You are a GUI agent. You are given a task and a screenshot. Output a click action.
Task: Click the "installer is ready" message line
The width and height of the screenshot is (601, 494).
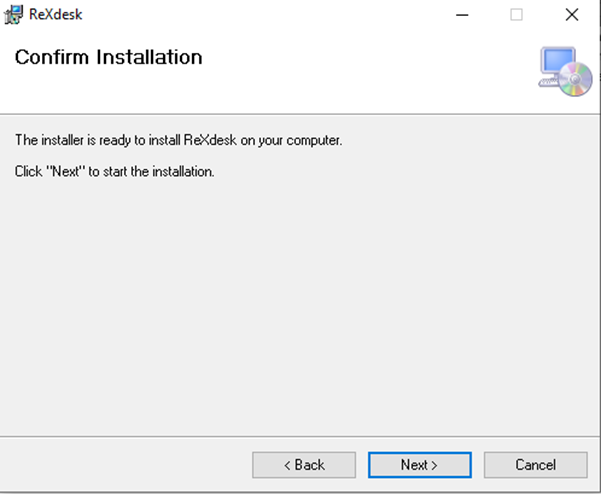178,140
